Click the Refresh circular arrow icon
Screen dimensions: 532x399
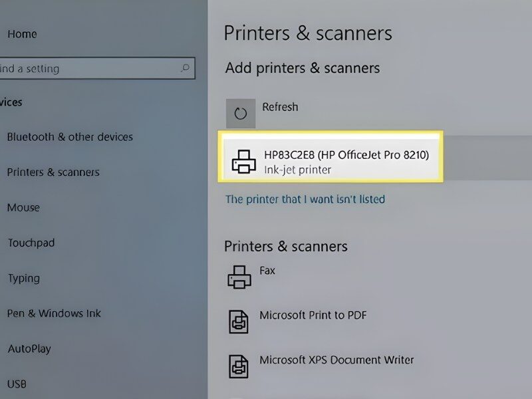(241, 114)
